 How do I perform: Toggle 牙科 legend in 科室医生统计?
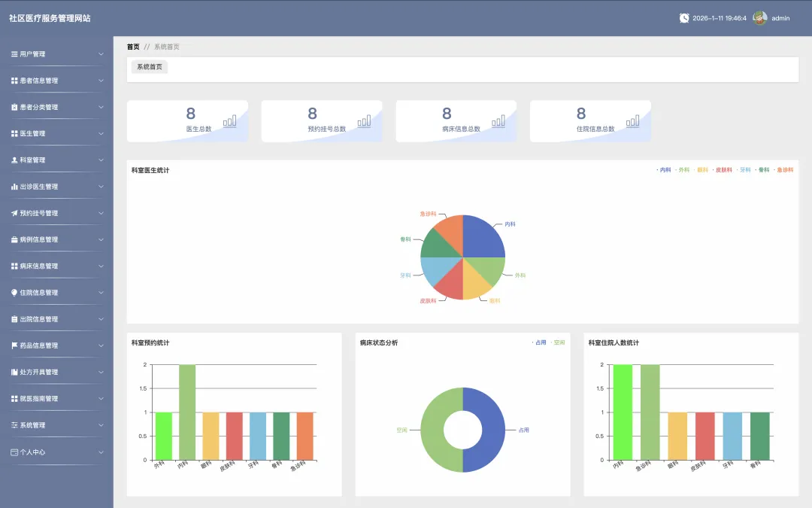(x=744, y=170)
